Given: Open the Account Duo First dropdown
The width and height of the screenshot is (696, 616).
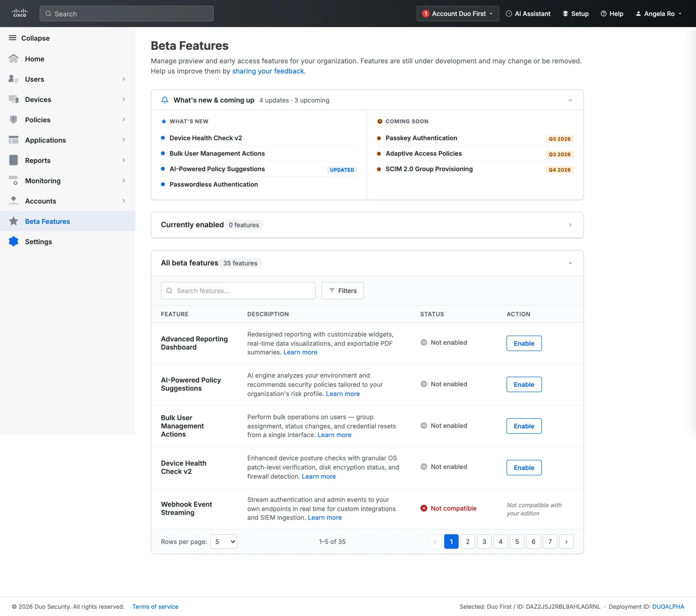Looking at the screenshot, I should 458,14.
